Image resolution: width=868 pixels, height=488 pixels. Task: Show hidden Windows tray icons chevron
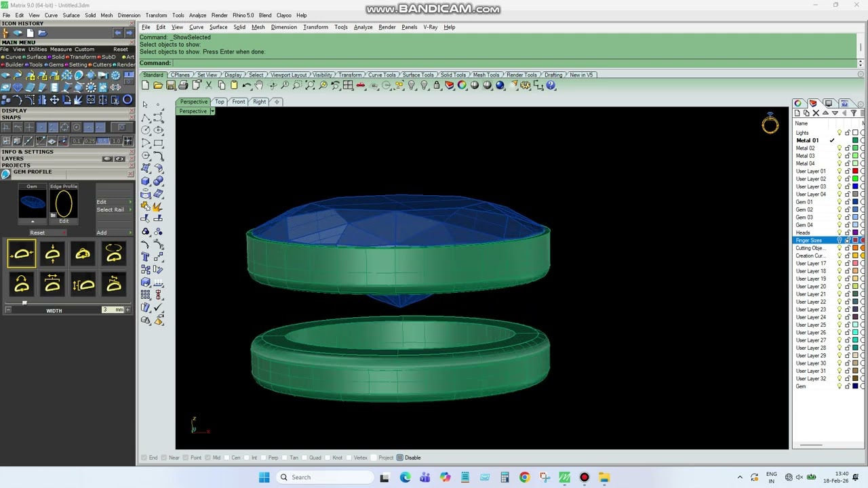(740, 477)
